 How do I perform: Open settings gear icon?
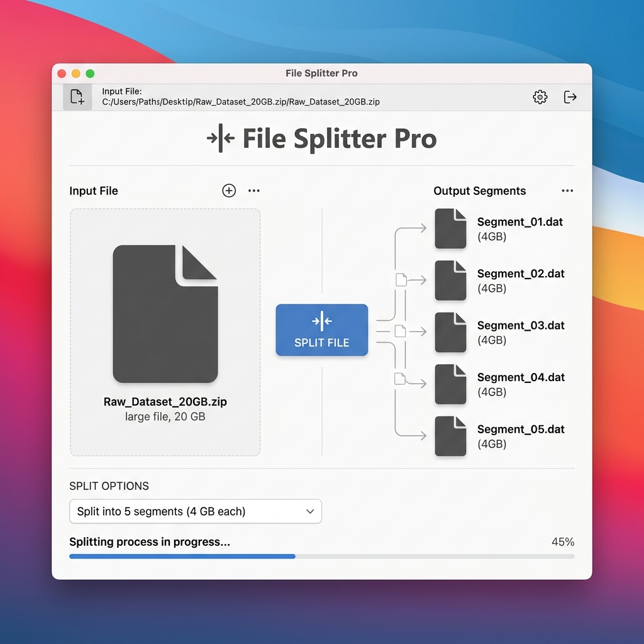pyautogui.click(x=540, y=97)
